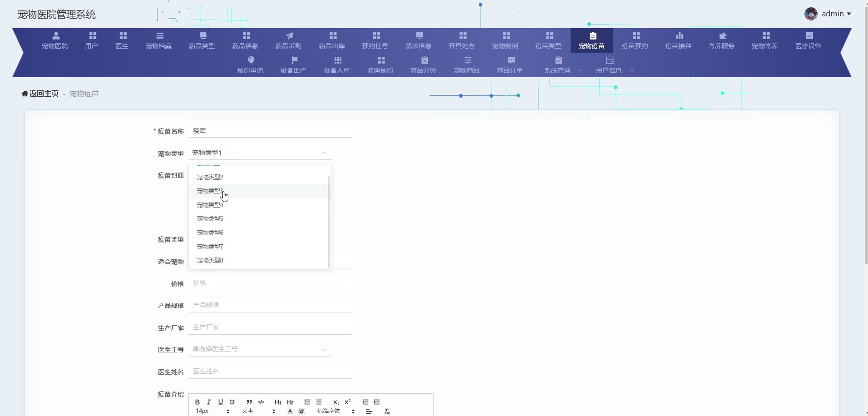Open the 商品订单 chat-bubble menu

click(x=510, y=65)
